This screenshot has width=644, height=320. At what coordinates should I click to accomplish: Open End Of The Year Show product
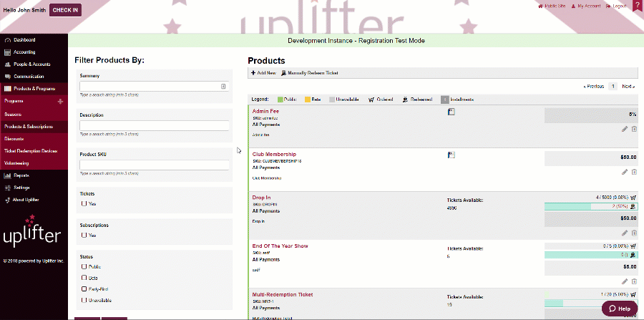point(280,246)
